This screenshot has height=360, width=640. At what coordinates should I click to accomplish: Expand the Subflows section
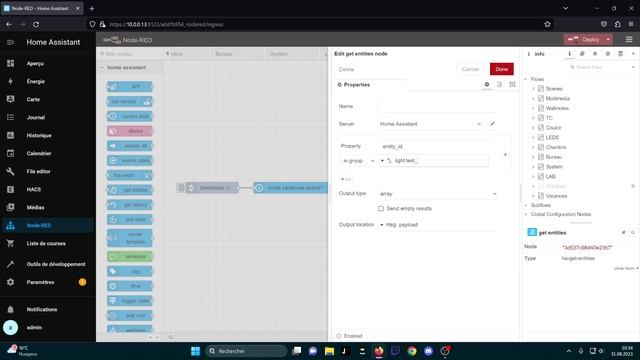pyautogui.click(x=526, y=205)
